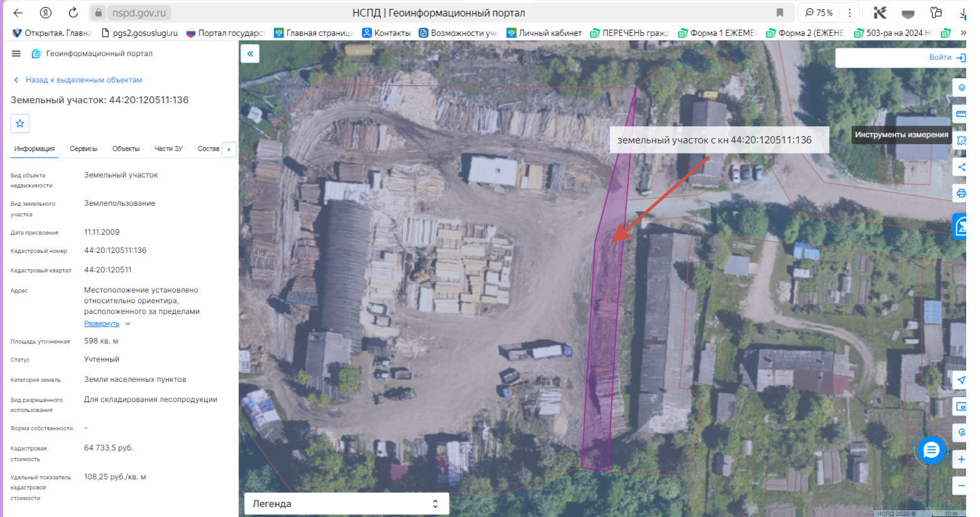This screenshot has width=980, height=517.
Task: Activate the area search selection tool
Action: (961, 140)
